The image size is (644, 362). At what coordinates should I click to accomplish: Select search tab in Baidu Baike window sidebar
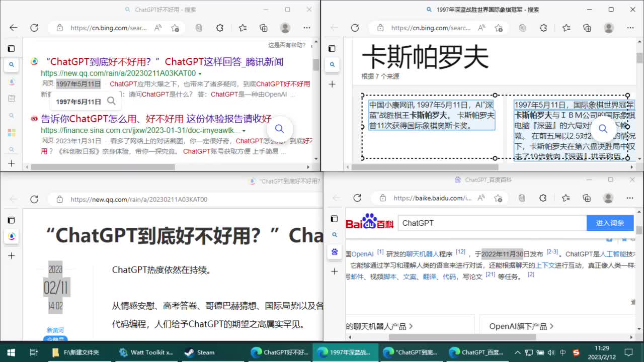(335, 235)
